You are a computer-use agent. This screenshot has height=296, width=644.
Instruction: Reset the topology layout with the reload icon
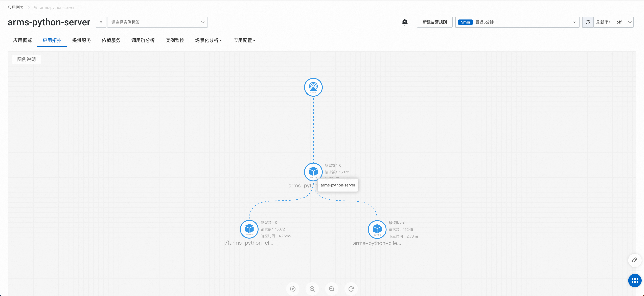(351, 289)
